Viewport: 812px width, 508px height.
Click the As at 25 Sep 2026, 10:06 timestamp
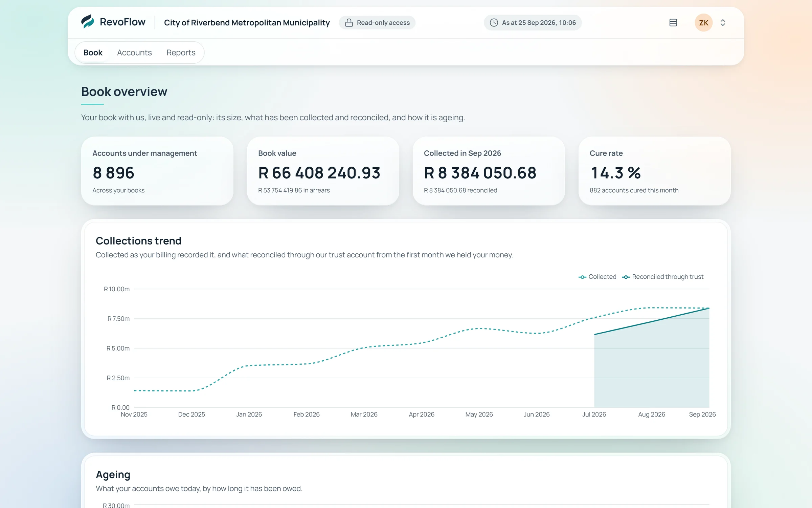coord(539,23)
